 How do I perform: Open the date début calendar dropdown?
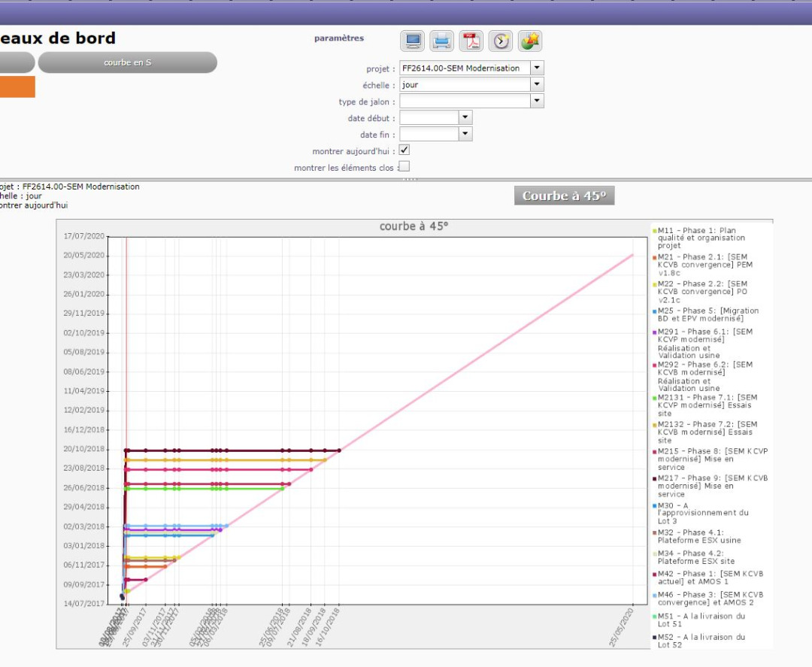coord(465,118)
